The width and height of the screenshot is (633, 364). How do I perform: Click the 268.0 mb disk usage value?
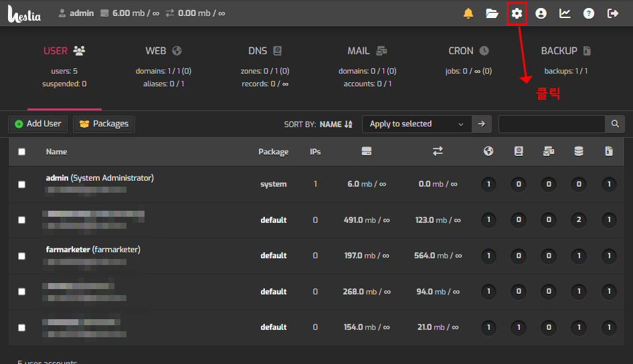coord(367,291)
